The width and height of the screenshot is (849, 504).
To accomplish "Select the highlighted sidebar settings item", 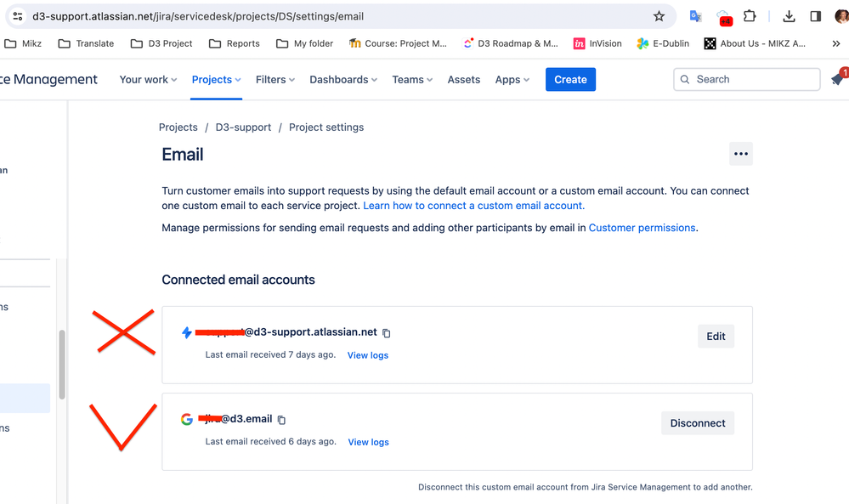I will (x=25, y=398).
